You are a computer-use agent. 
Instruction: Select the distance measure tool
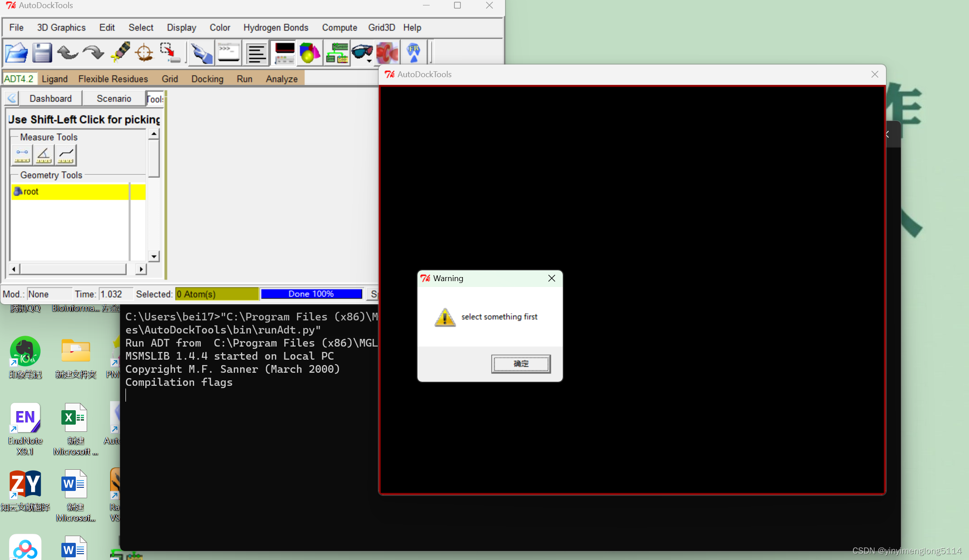(x=22, y=155)
